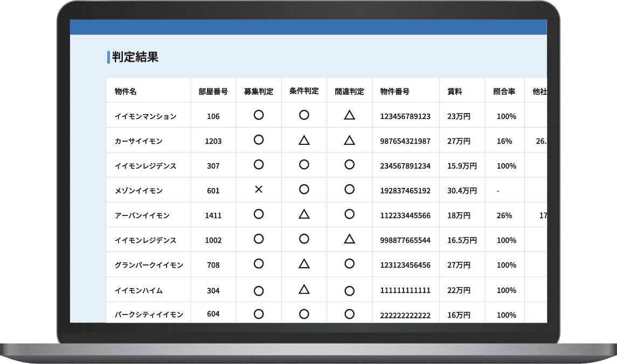Click the 賃料 column header
The height and width of the screenshot is (364, 617).
455,92
